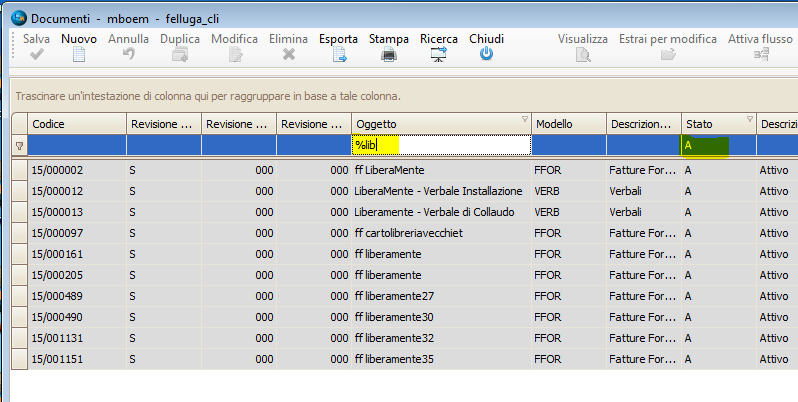Click the Elimina delete icon
798x402 pixels.
(x=289, y=55)
